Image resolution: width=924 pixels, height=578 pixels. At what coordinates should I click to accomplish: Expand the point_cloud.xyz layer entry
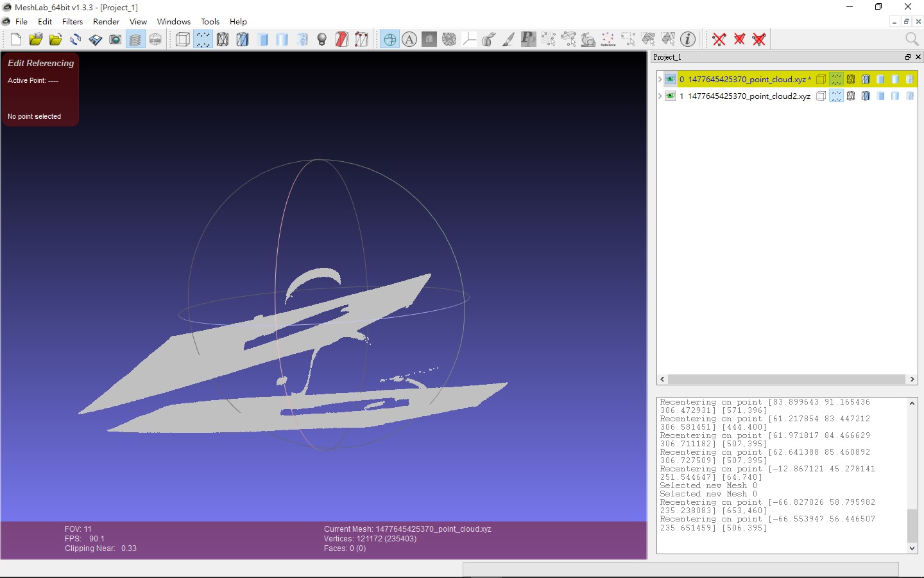coord(660,80)
